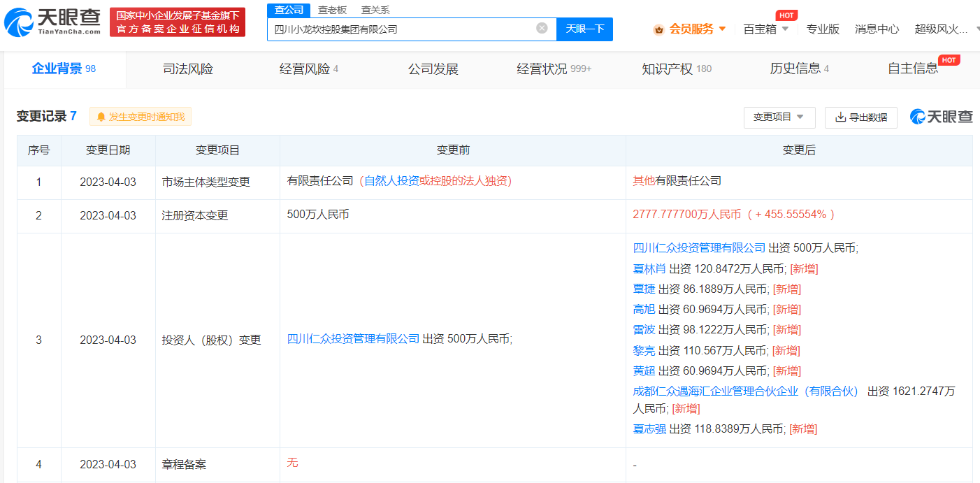Click the bell notification icon for change alerts

(x=101, y=117)
